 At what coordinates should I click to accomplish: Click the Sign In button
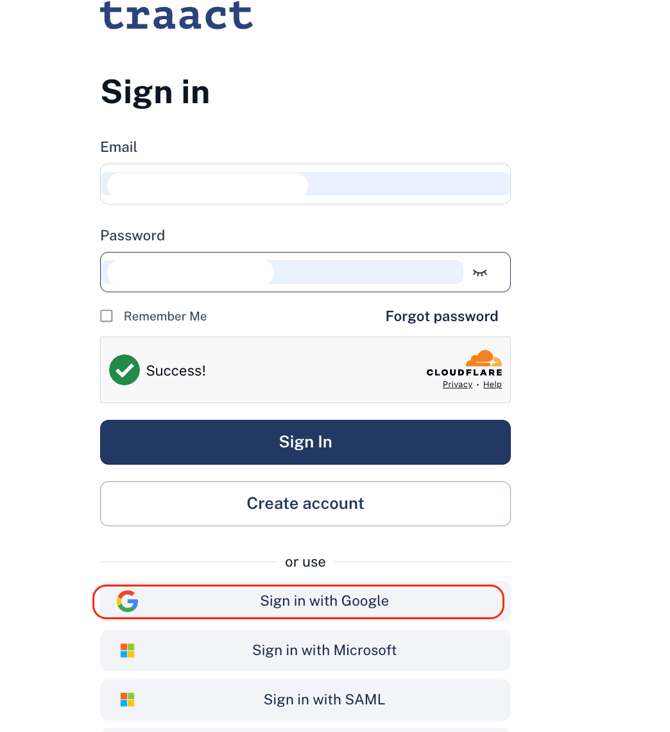[305, 442]
